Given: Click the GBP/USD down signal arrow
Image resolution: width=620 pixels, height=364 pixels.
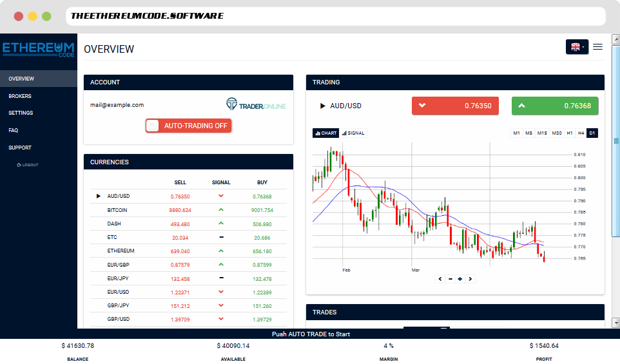Looking at the screenshot, I should pyautogui.click(x=221, y=319).
